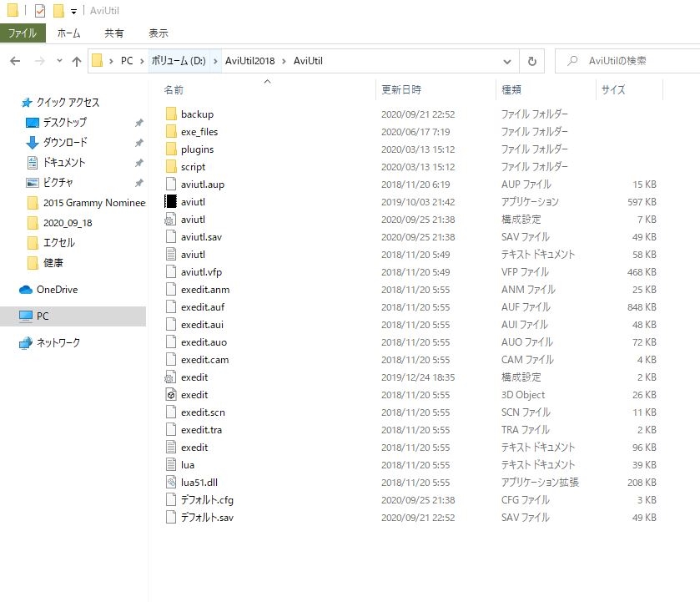Select PC in navigation pane

pos(73,316)
